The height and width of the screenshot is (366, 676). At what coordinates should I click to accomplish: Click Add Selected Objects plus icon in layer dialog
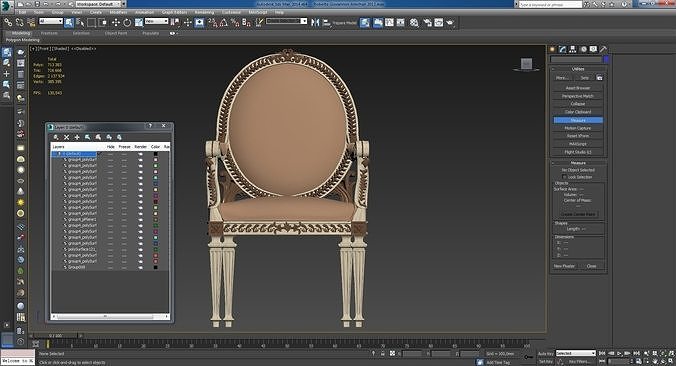click(x=77, y=137)
